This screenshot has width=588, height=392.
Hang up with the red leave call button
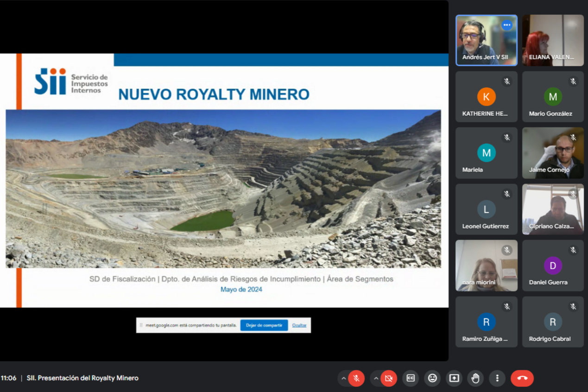tap(522, 378)
